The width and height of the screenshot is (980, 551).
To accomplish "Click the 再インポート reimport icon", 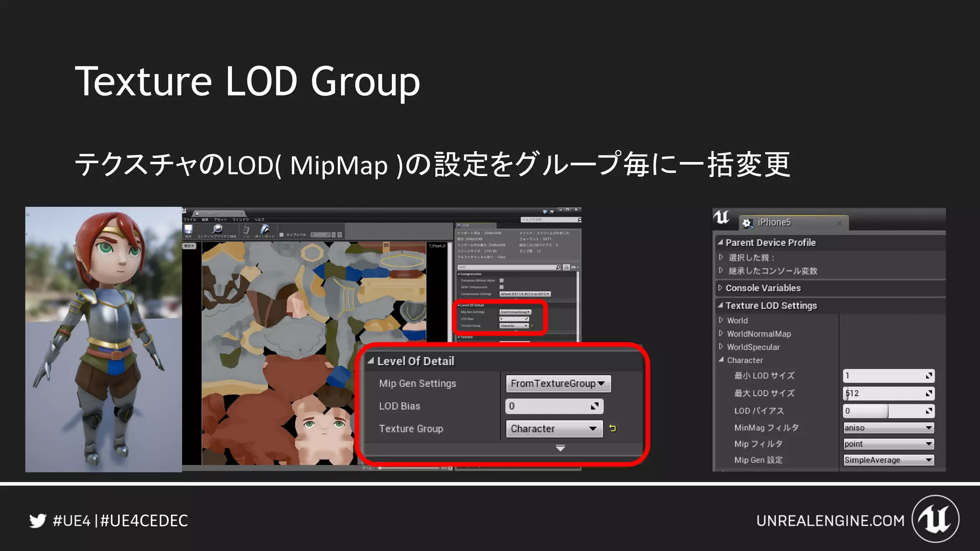I will [265, 229].
